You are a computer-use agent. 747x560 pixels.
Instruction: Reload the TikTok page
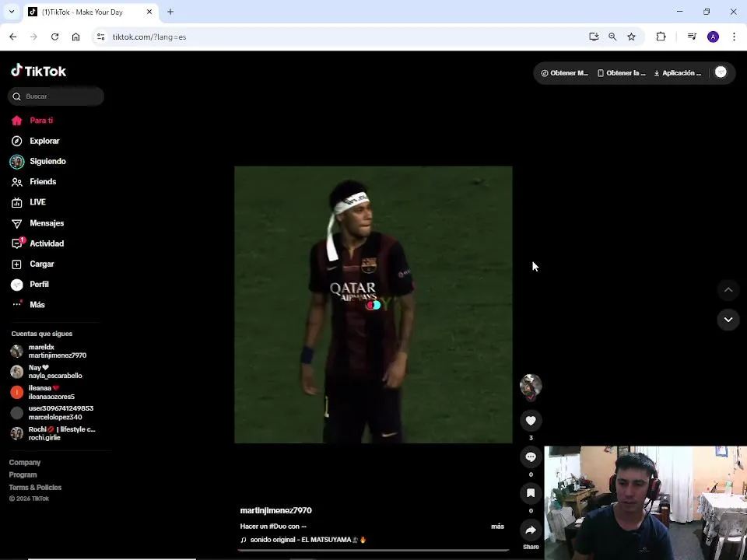click(x=54, y=37)
